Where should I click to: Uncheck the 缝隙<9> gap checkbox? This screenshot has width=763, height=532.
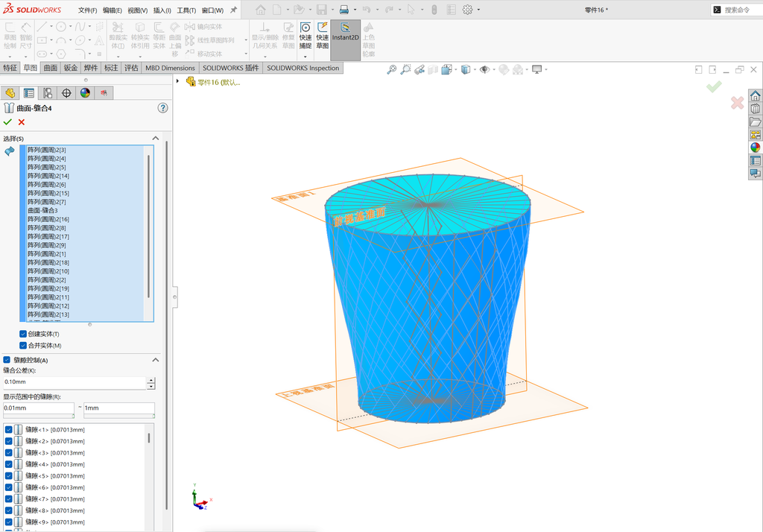click(x=8, y=522)
